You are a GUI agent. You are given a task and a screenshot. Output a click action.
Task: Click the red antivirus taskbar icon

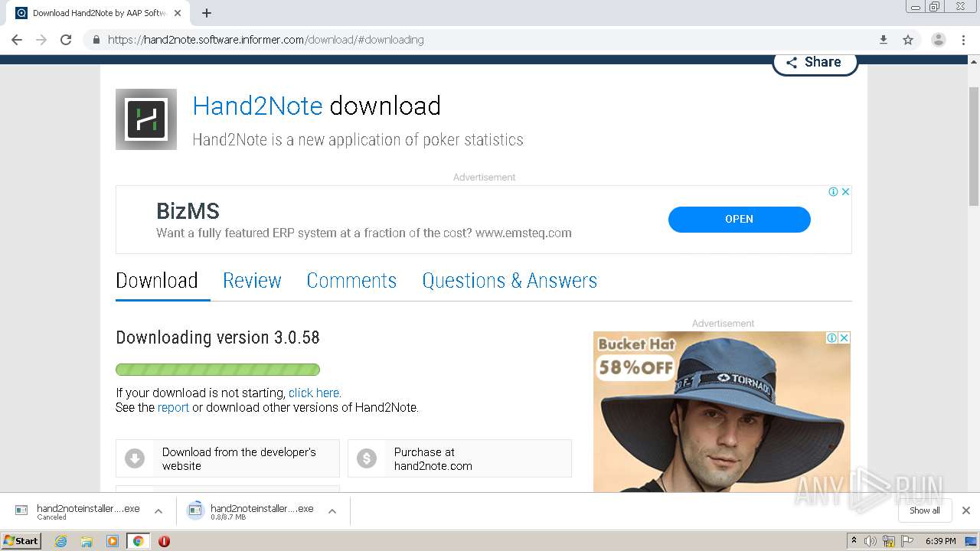tap(164, 541)
